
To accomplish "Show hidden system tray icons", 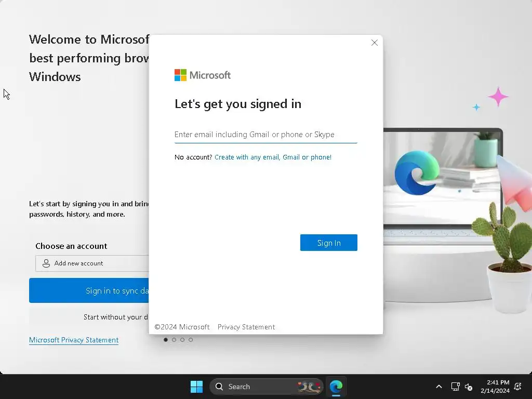I will click(x=438, y=387).
